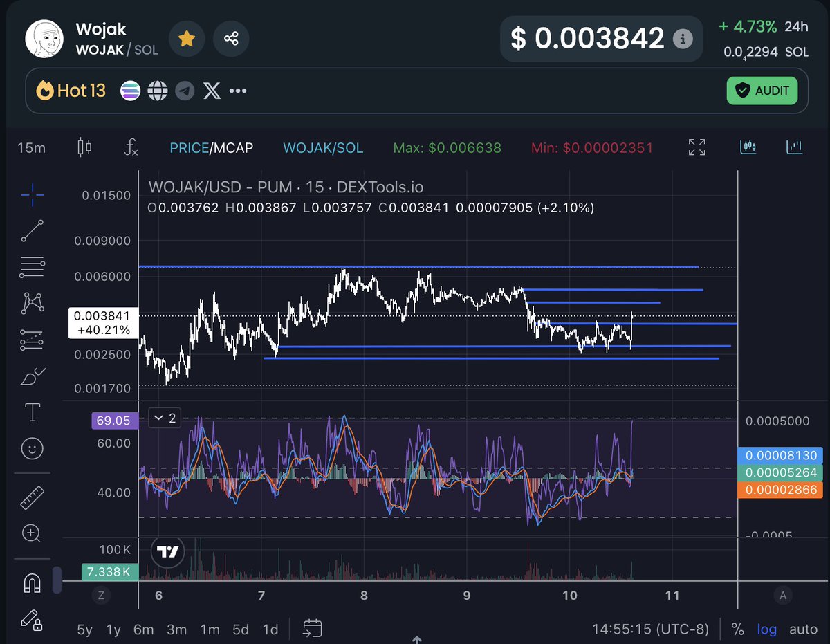
Task: Set range to 5d
Action: [x=241, y=629]
